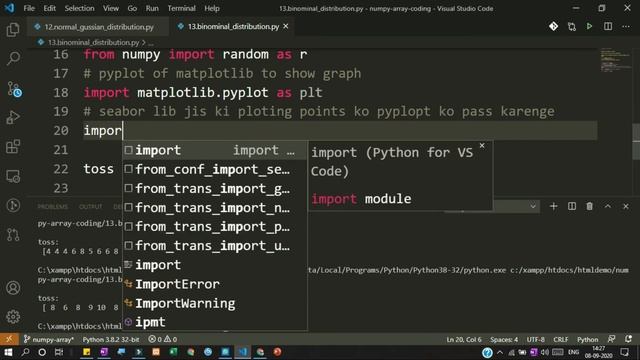Select from_trans_import_p... suggestion
The image size is (640, 360).
click(x=215, y=227)
